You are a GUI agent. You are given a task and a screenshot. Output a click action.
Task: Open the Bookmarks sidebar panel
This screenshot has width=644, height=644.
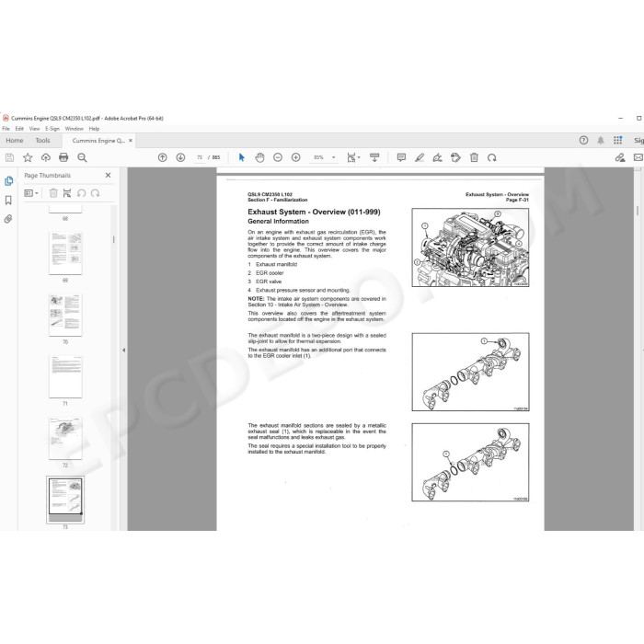pyautogui.click(x=8, y=200)
